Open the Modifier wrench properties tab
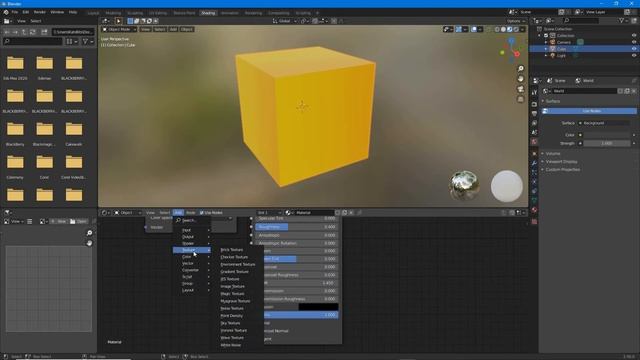The width and height of the screenshot is (640, 360). (x=534, y=163)
